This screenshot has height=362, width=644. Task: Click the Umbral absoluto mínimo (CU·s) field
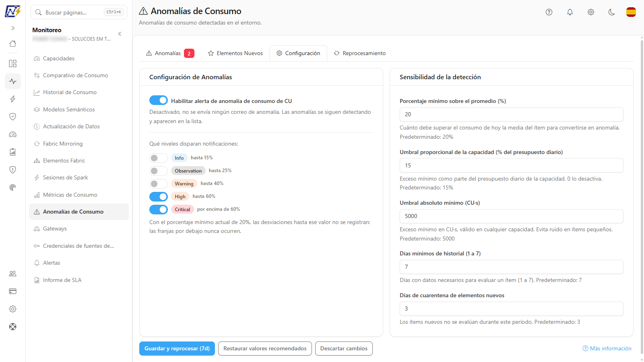(x=511, y=216)
